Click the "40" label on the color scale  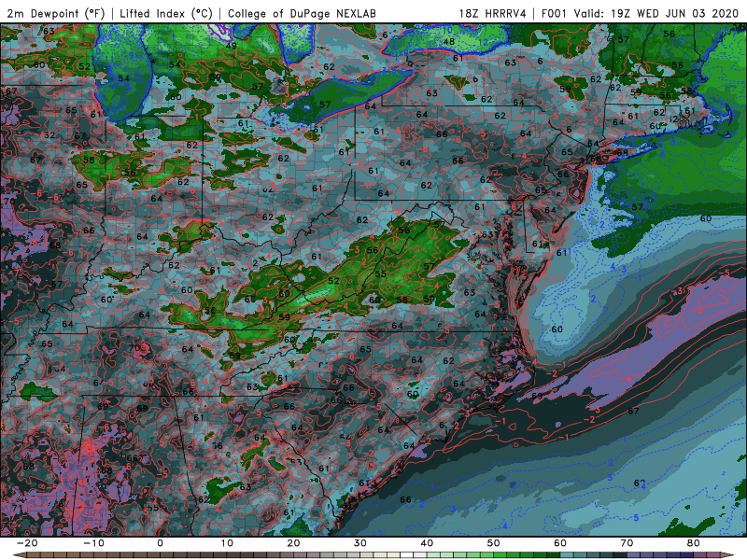point(427,543)
